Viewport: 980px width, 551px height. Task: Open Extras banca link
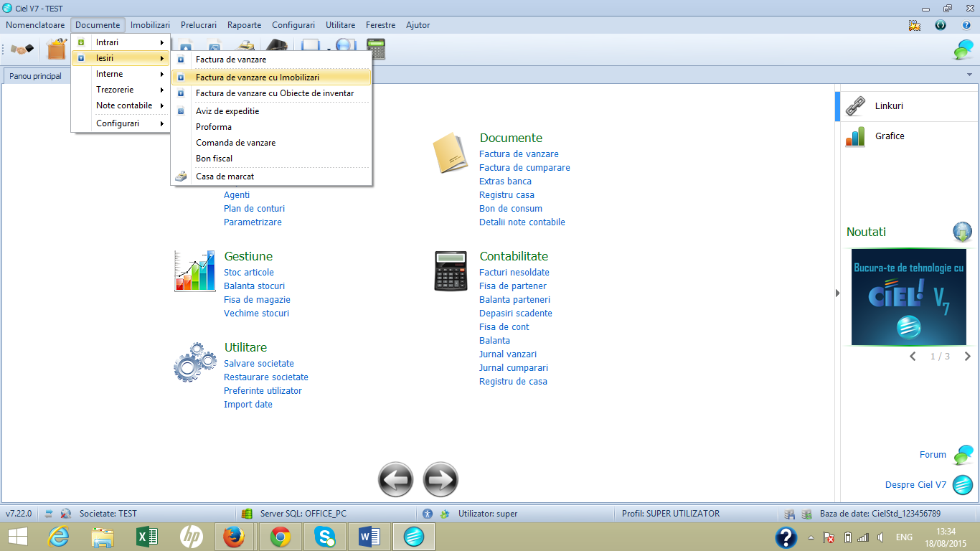505,182
